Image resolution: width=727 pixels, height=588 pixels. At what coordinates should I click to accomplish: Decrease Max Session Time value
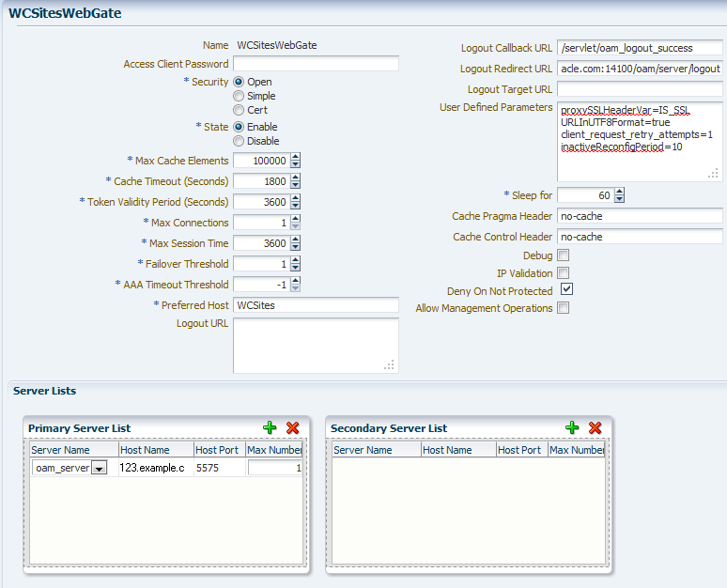click(295, 247)
